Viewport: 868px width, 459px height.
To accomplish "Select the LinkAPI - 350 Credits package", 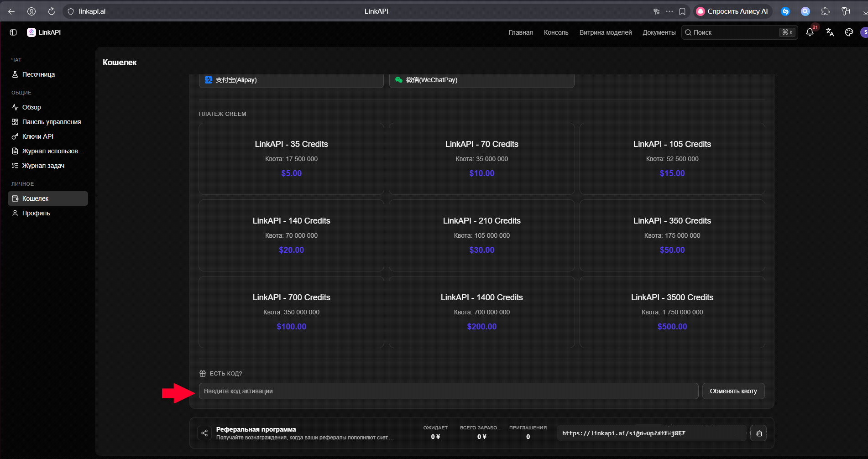I will coord(672,235).
